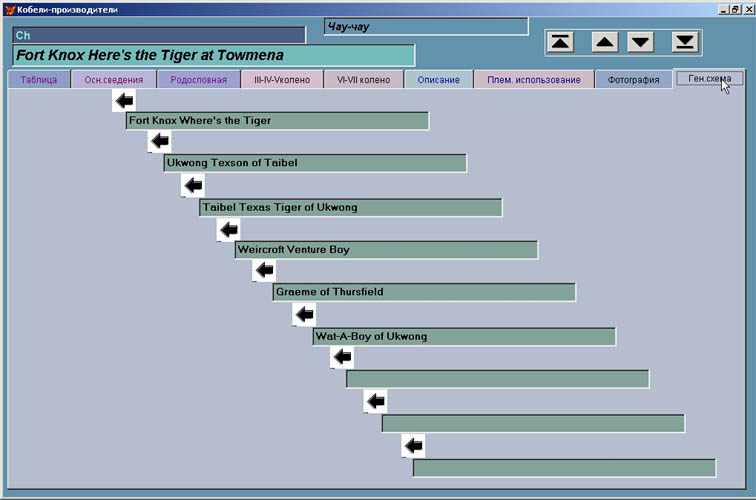756x500 pixels.
Task: Open the Фотография tab
Action: click(633, 80)
